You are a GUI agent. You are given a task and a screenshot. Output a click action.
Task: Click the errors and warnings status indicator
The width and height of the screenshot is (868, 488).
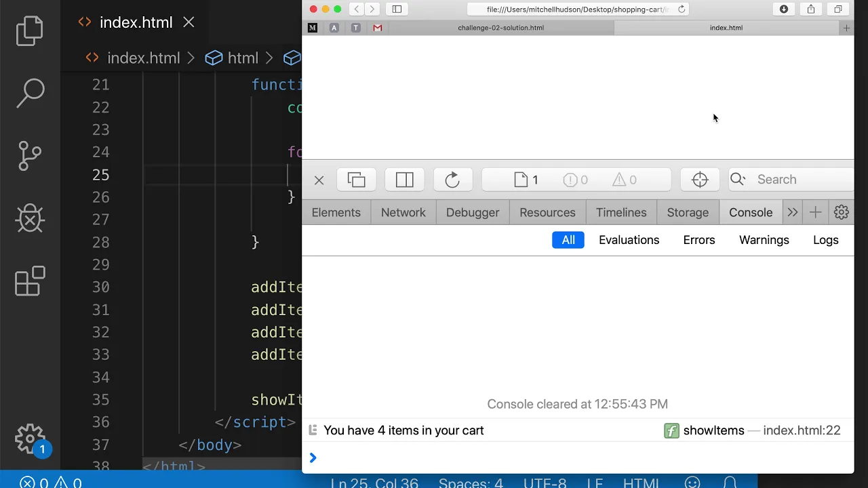(50, 483)
